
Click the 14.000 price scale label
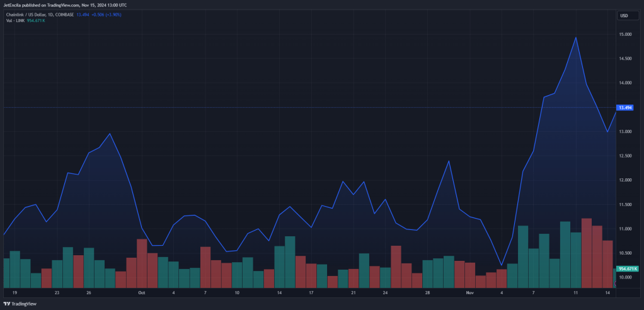[626, 83]
